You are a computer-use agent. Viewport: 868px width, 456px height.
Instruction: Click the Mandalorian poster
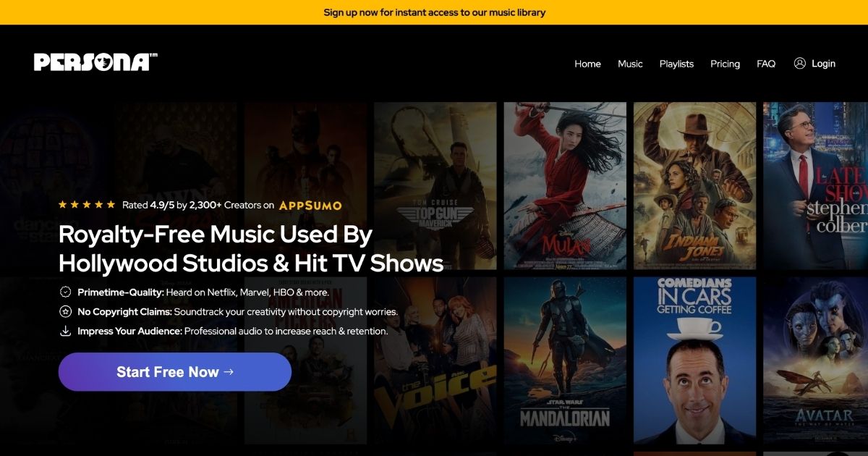click(565, 360)
